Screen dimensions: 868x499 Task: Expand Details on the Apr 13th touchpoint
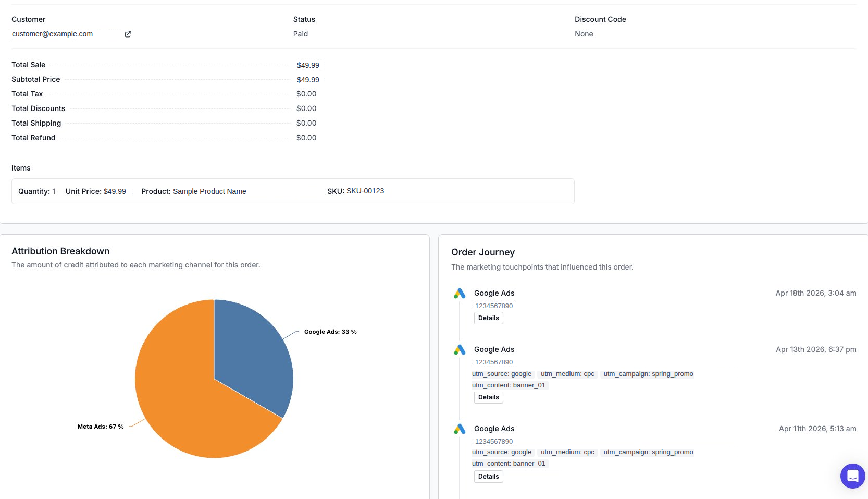click(488, 397)
